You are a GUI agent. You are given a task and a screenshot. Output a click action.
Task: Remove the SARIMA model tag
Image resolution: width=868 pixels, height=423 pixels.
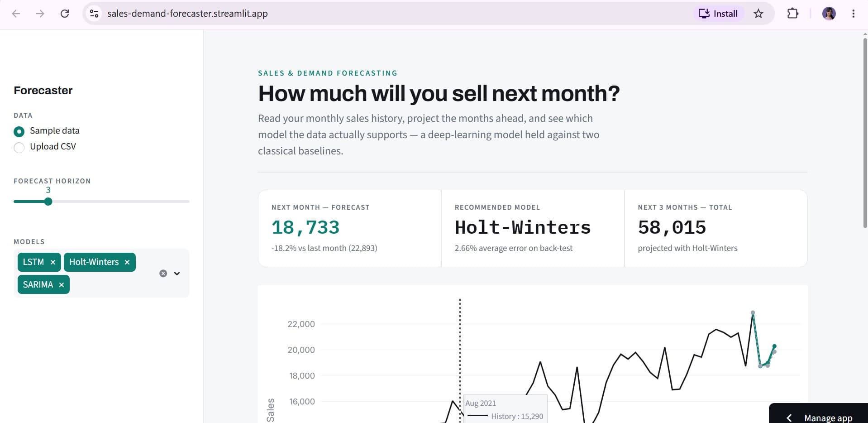coord(62,285)
